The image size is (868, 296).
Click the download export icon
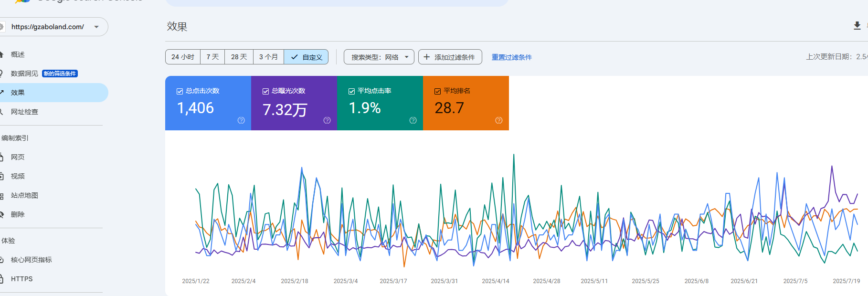(x=857, y=26)
